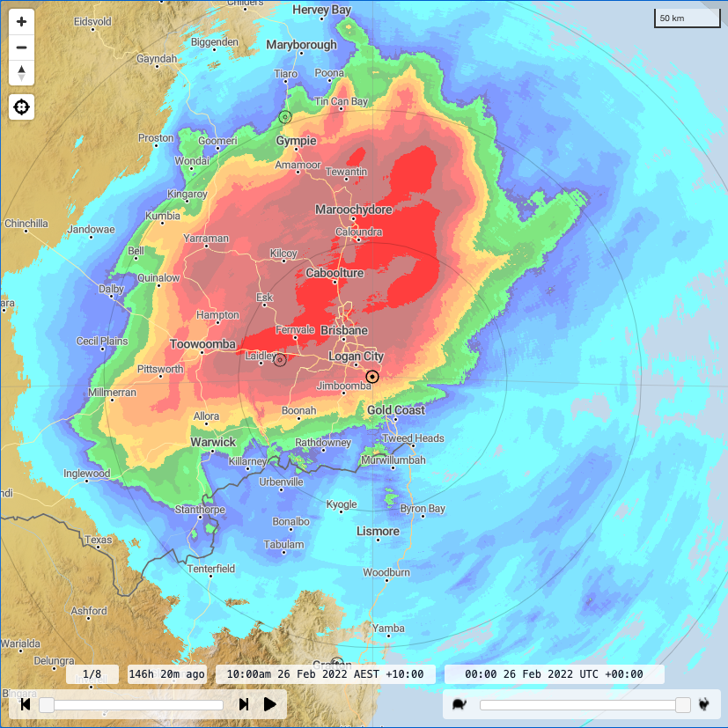Viewport: 728px width, 728px height.
Task: Click the UTC time label
Action: point(555,674)
